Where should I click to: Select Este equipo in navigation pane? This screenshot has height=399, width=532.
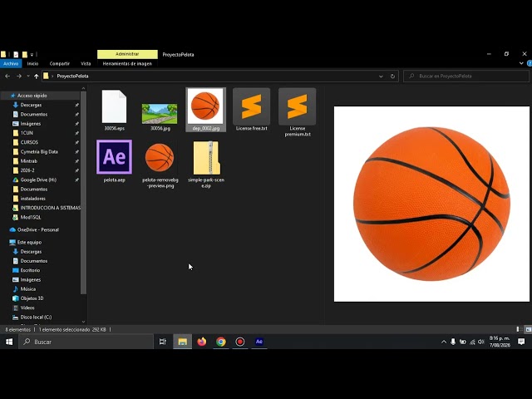pos(29,242)
